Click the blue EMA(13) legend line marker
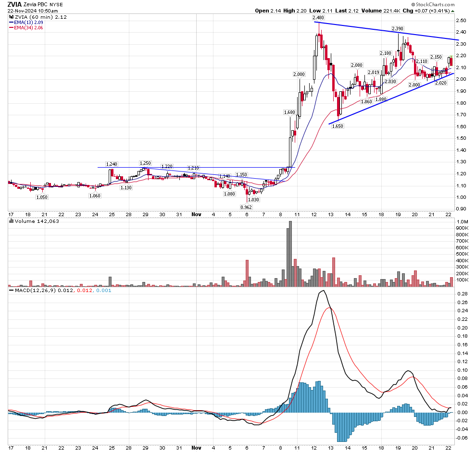The image size is (476, 452). click(x=12, y=22)
